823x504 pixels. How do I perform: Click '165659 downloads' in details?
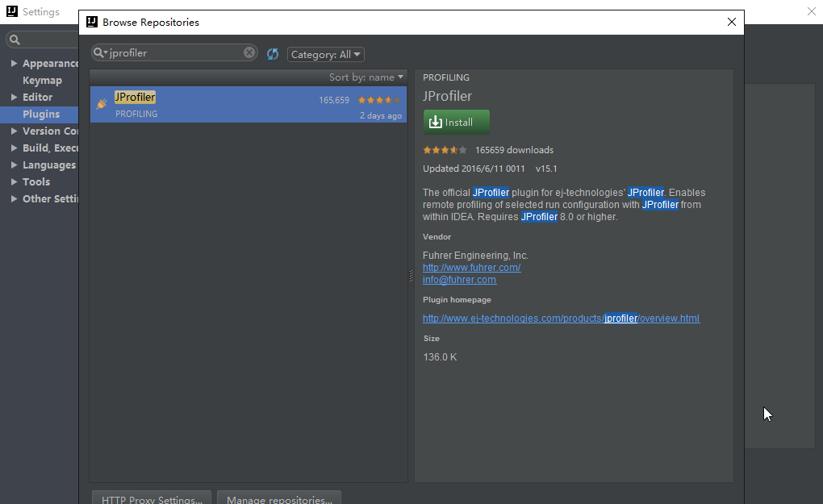[515, 150]
